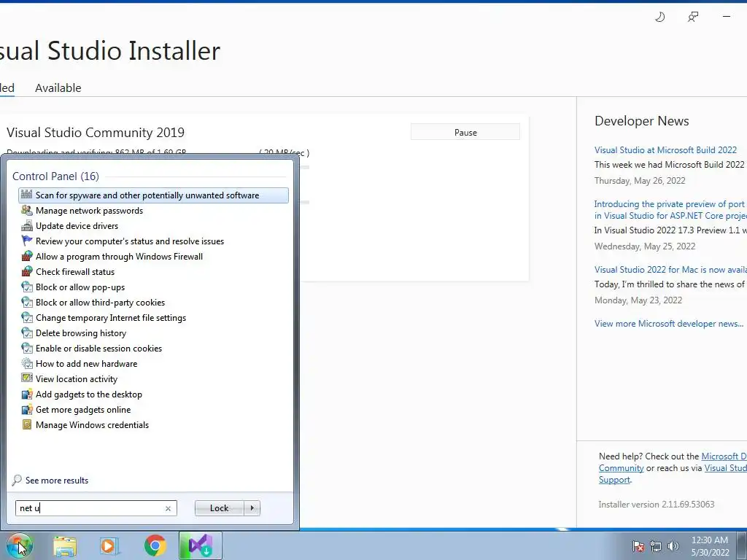Click the 'Installer version 2.11.69.53063' text
Image resolution: width=747 pixels, height=560 pixels.
point(657,505)
